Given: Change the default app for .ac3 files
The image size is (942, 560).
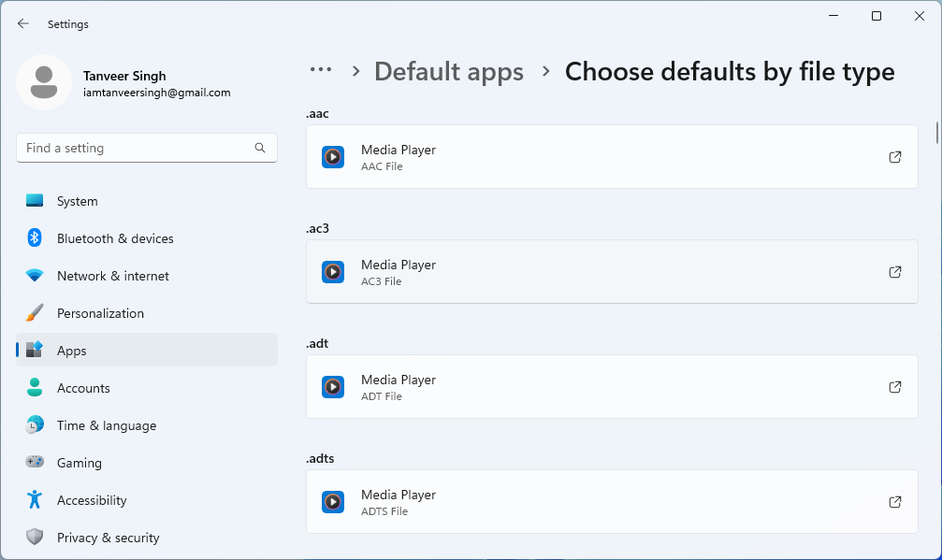Looking at the screenshot, I should (612, 272).
